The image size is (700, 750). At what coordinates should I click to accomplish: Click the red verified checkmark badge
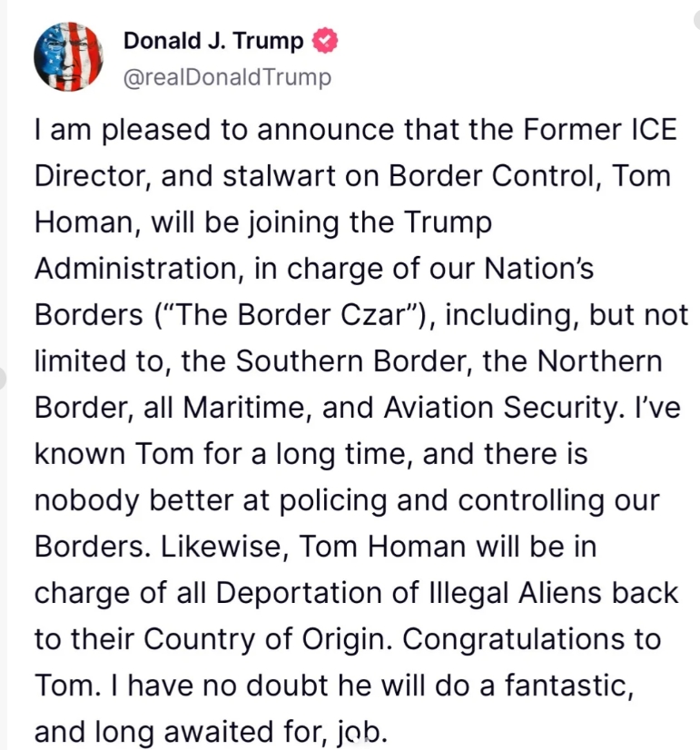coord(325,41)
